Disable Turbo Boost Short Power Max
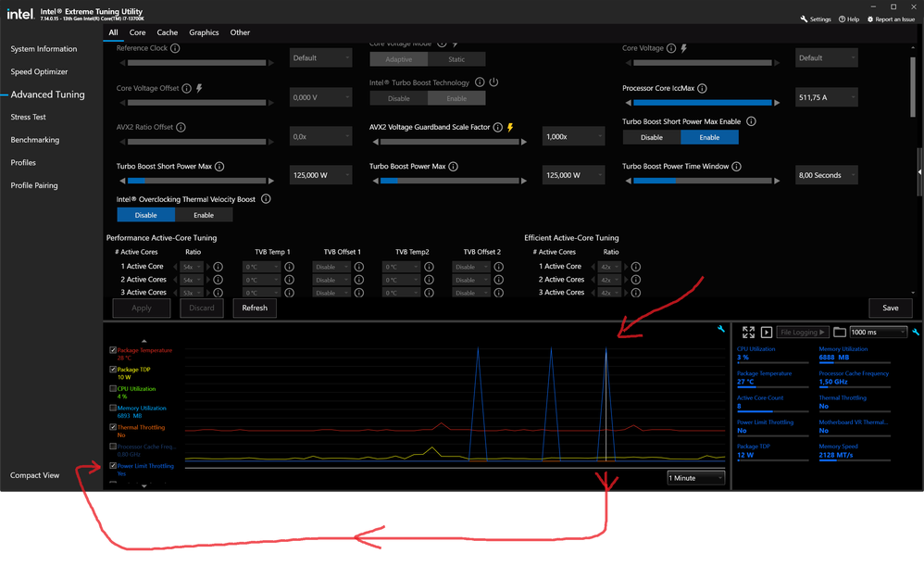The image size is (924, 566). pos(652,137)
